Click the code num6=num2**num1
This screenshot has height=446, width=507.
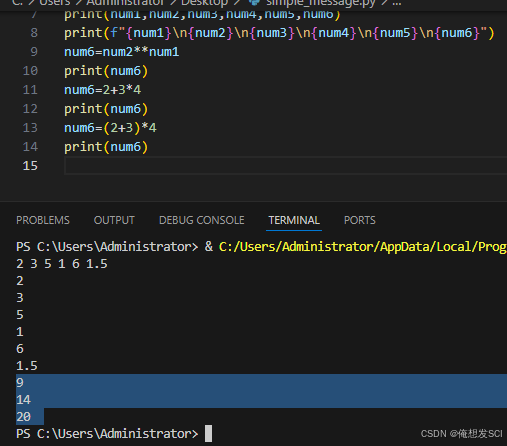122,52
